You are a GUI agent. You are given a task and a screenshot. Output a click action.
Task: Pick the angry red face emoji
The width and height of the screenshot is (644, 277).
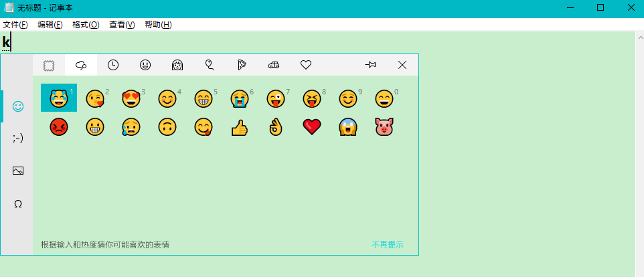tap(59, 127)
